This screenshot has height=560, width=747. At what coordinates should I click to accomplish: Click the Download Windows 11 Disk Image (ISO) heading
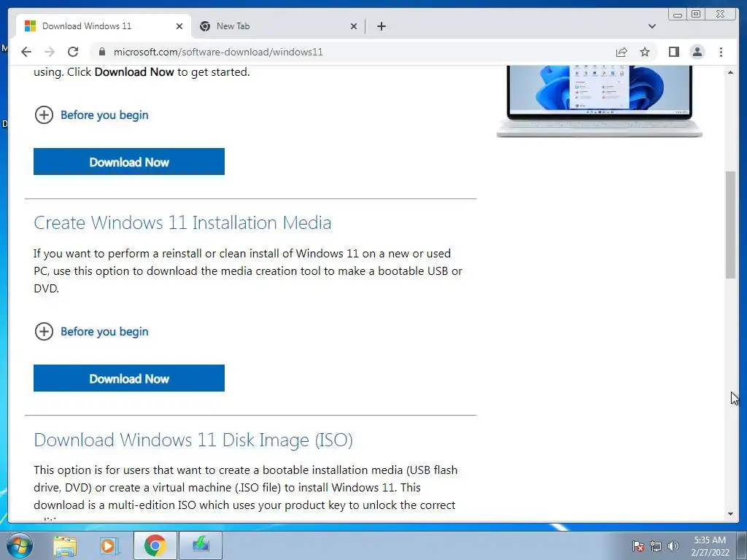click(x=193, y=440)
